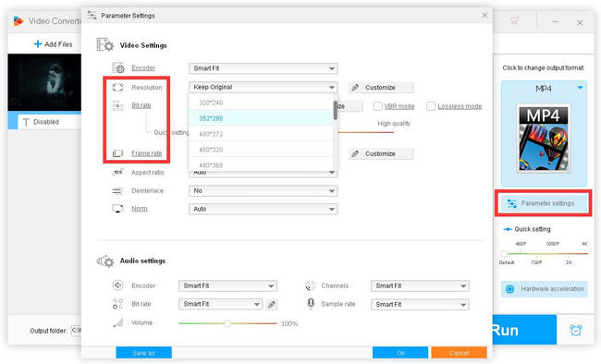Click the audio bit rate edit pencil icon

click(272, 304)
